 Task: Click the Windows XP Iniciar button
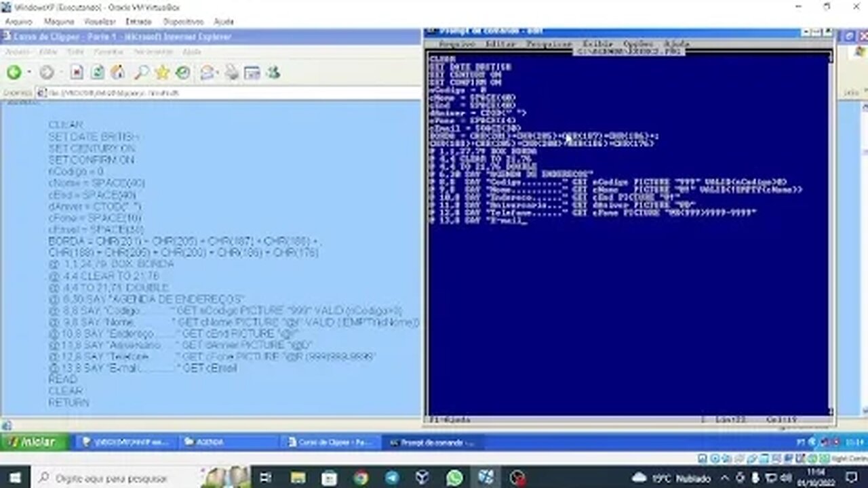coord(35,442)
